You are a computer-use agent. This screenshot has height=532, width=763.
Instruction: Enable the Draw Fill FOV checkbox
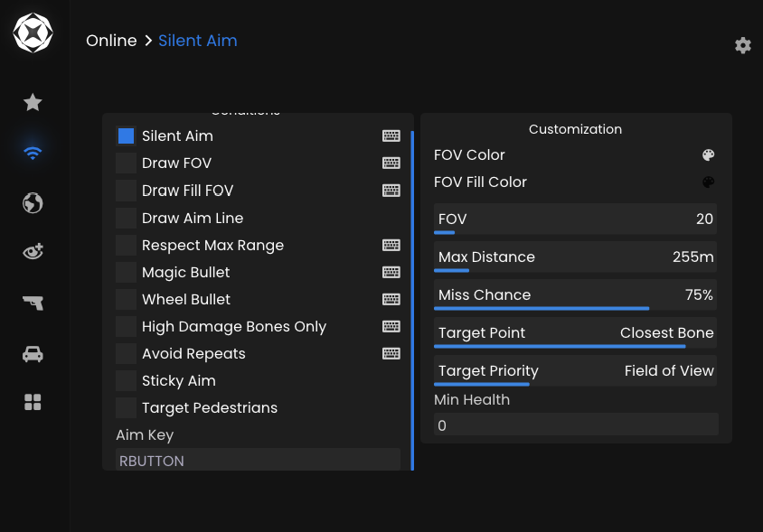(x=126, y=191)
